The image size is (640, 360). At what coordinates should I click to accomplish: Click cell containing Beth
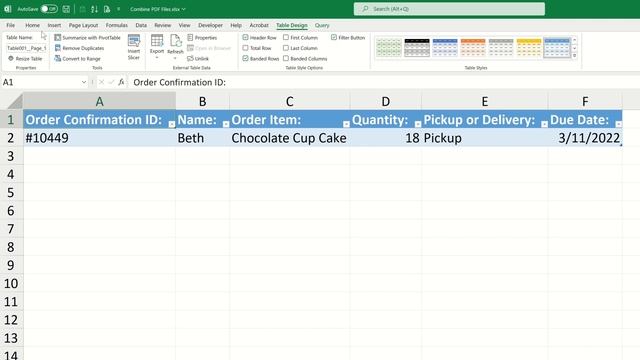click(202, 138)
